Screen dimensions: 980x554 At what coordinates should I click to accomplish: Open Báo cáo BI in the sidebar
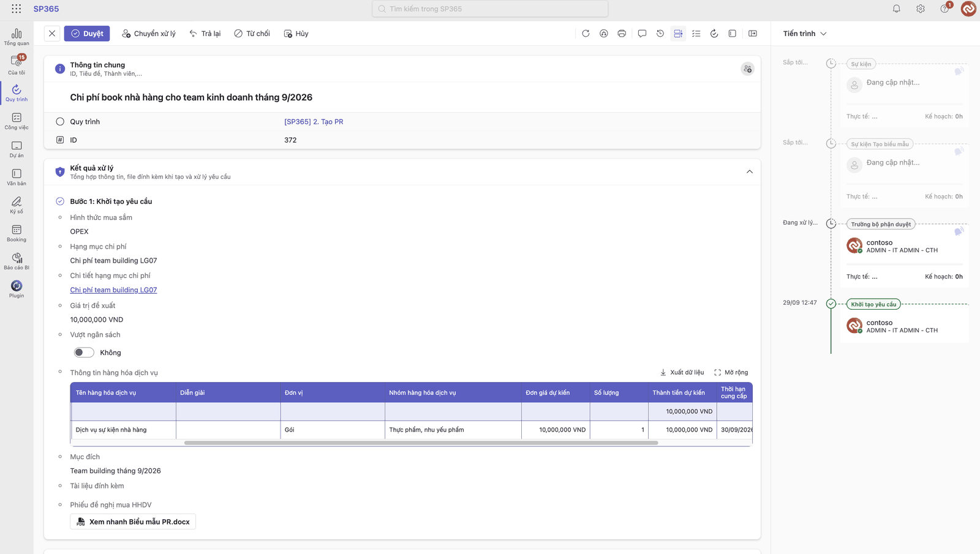tap(17, 261)
